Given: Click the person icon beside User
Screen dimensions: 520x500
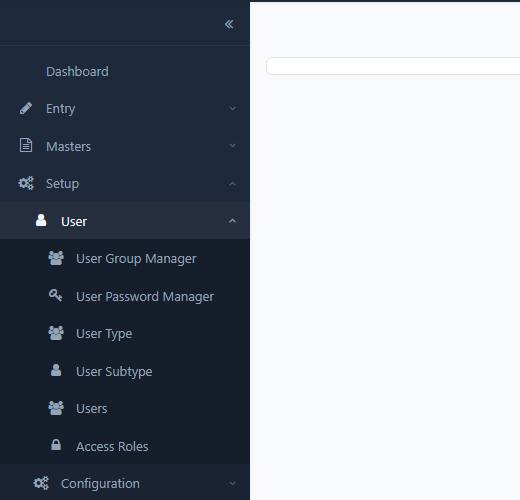Looking at the screenshot, I should [x=41, y=220].
